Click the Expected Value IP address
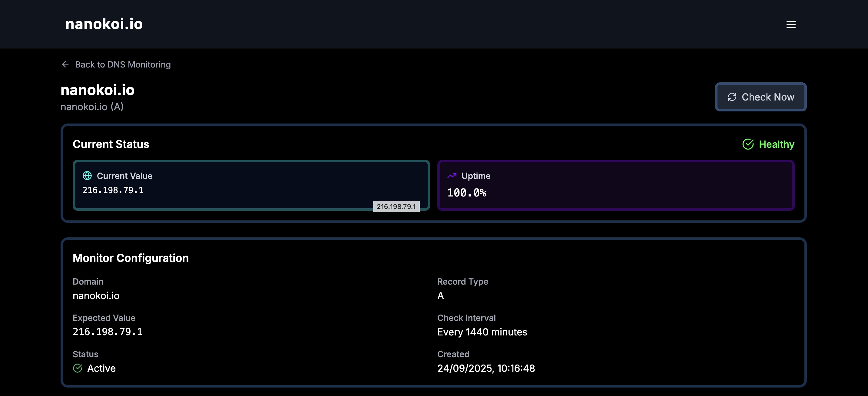 tap(108, 332)
